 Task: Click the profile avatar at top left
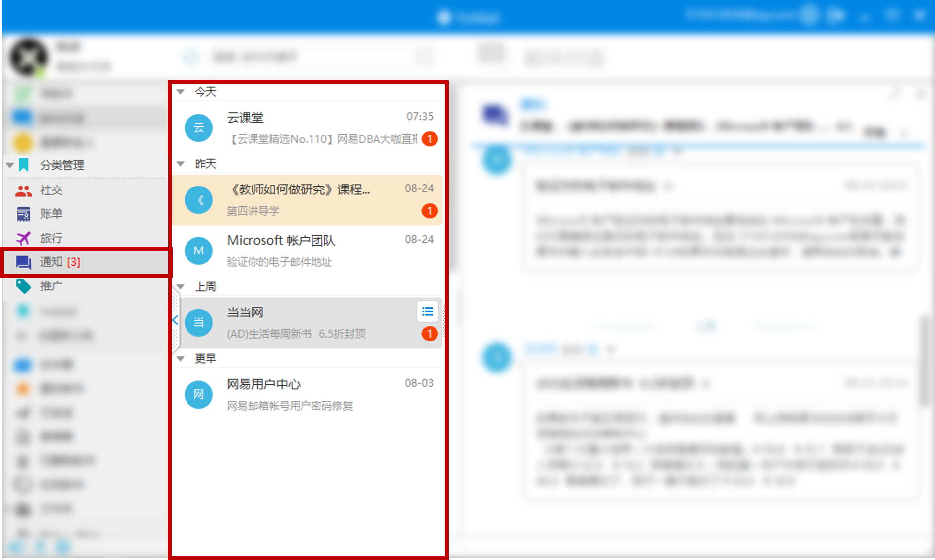tap(29, 57)
